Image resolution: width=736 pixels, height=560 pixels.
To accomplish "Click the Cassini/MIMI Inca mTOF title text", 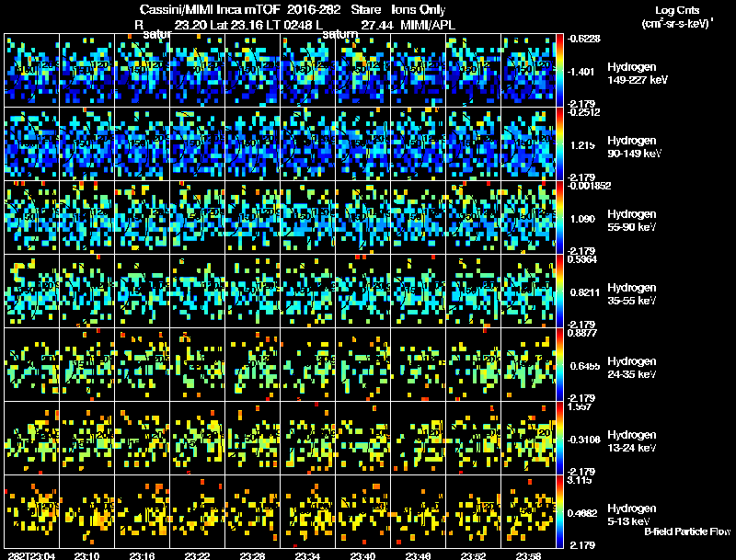I will coord(210,9).
